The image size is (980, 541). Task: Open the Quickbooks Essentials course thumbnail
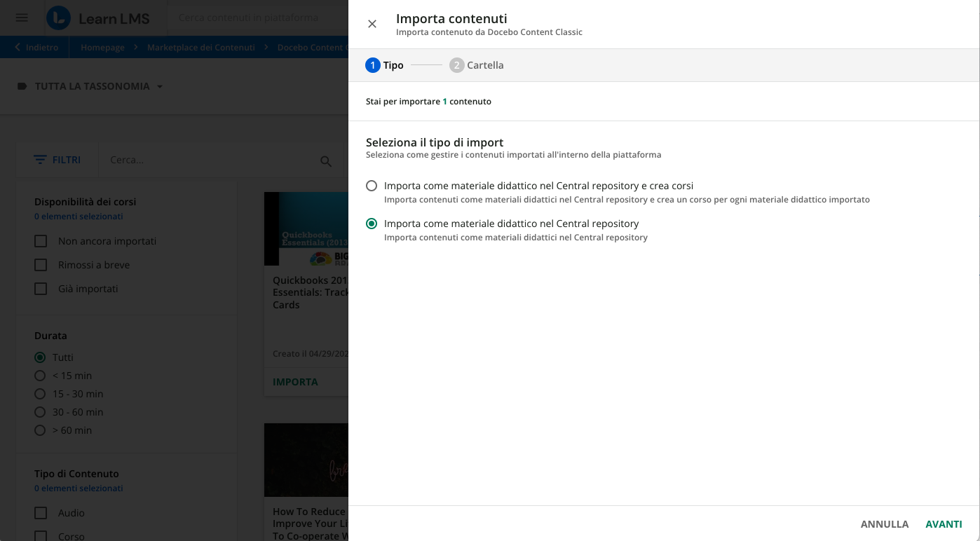[306, 228]
